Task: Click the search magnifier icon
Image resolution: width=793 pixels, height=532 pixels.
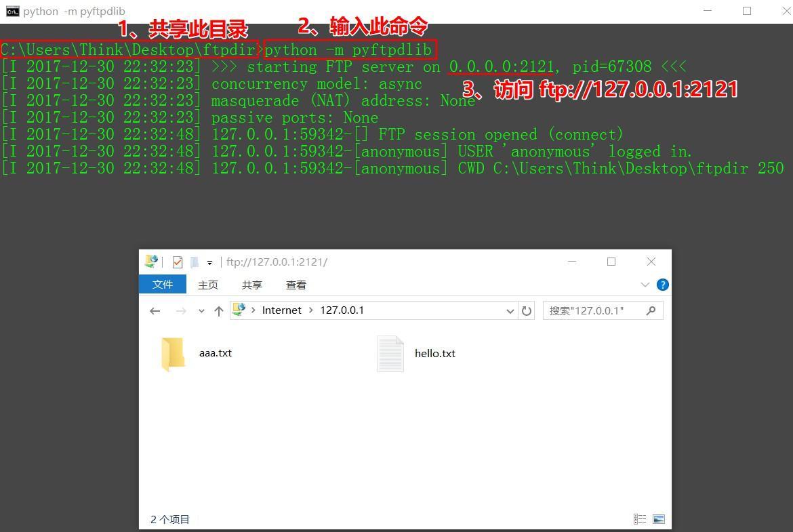Action: pyautogui.click(x=651, y=310)
